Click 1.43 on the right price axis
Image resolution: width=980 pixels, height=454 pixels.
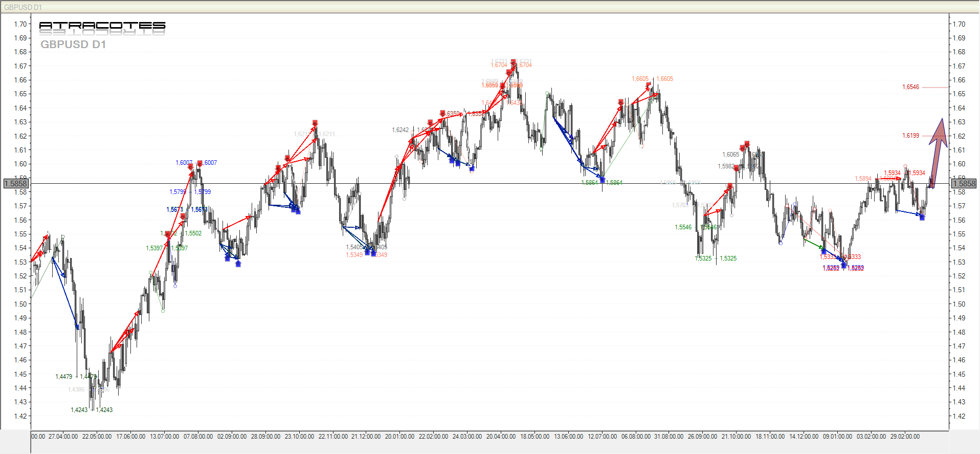[959, 402]
